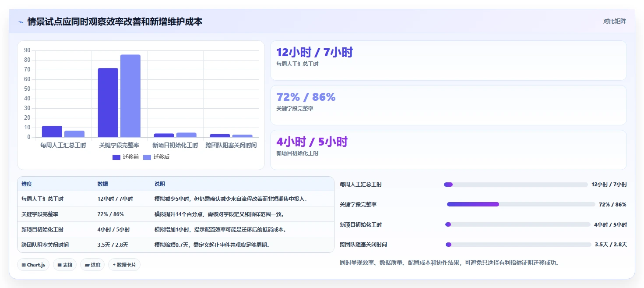Image resolution: width=644 pixels, height=288 pixels.
Task: Click the 迁移前 bar for 关键字段完整率
Action: click(108, 103)
